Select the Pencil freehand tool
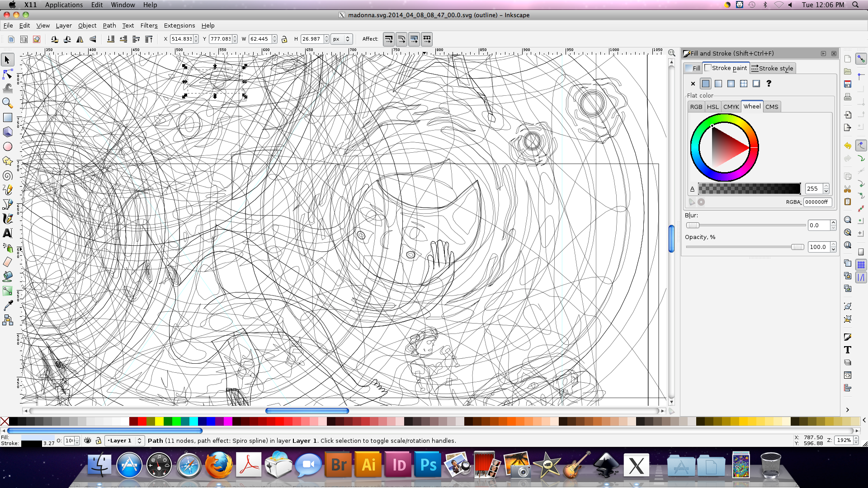This screenshot has height=488, width=868. pos(8,190)
